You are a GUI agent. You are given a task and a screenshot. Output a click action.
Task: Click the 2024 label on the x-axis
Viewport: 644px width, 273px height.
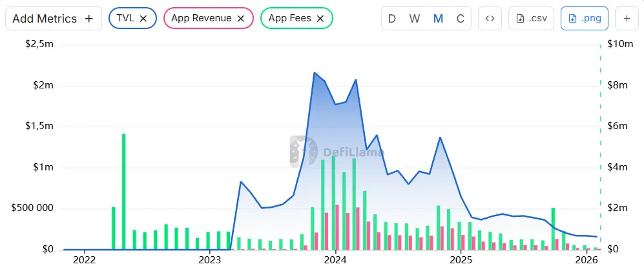point(335,260)
